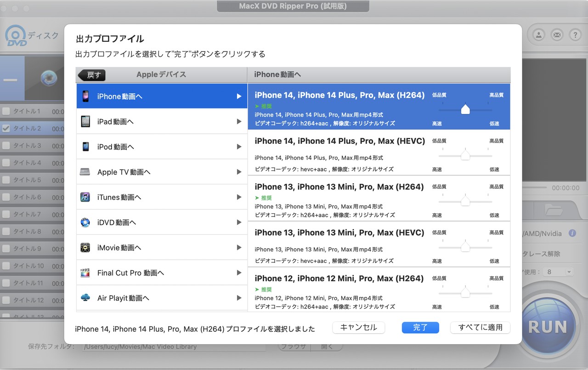
Task: Click the disc thumbnail above the title list
Action: [48, 78]
